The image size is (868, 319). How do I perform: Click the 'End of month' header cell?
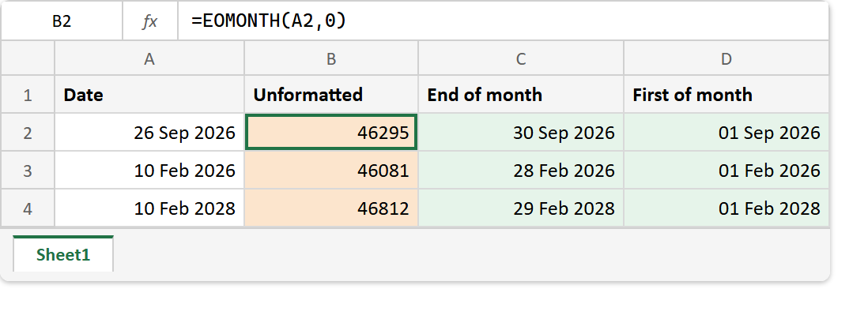(x=521, y=95)
